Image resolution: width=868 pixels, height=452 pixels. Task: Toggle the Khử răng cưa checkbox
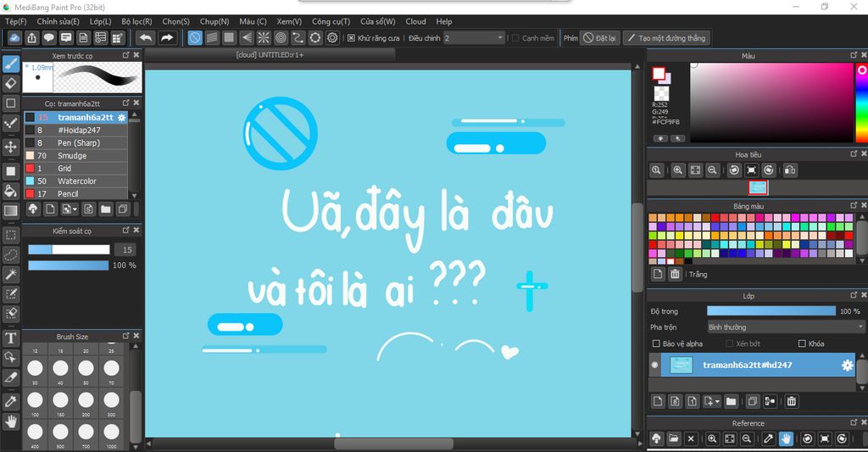pos(351,37)
